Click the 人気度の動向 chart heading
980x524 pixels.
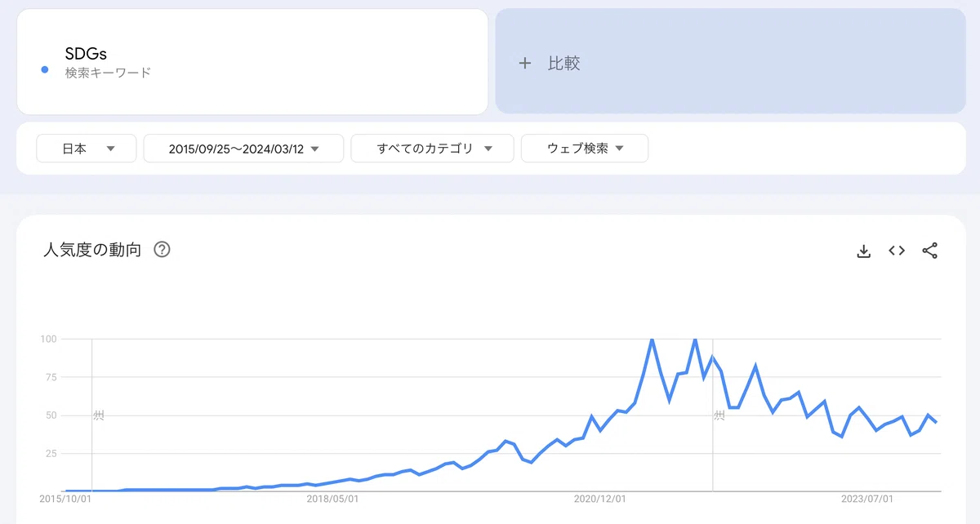(92, 250)
